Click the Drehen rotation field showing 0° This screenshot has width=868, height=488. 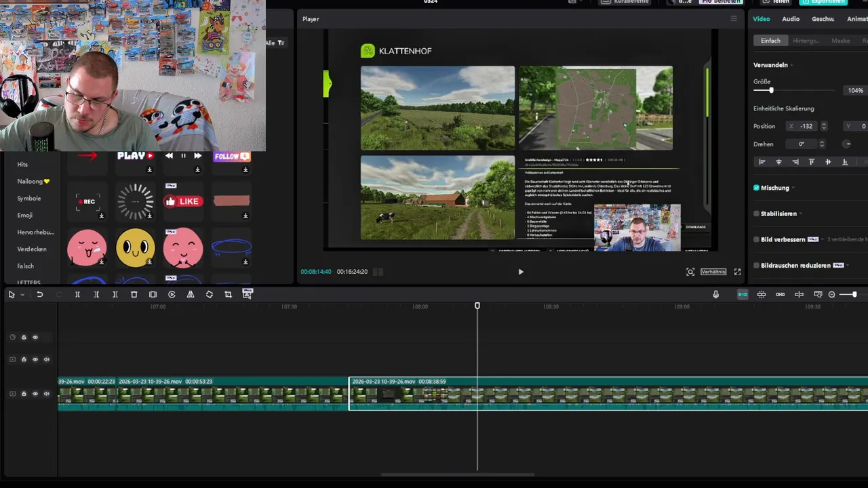[802, 144]
